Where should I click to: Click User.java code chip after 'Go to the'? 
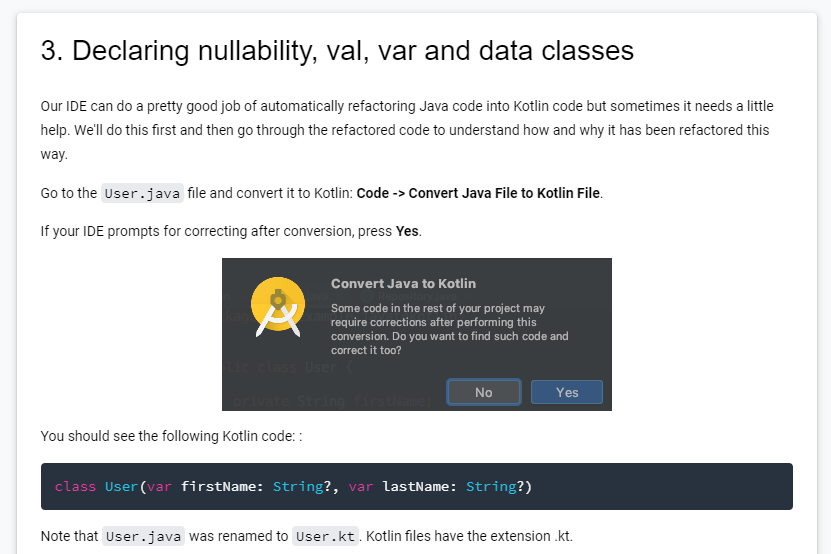142,194
